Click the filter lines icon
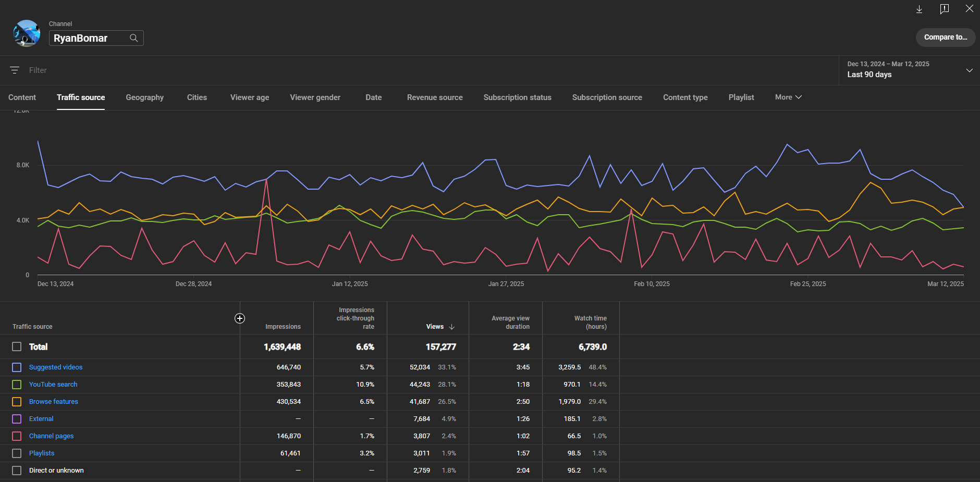 click(15, 70)
